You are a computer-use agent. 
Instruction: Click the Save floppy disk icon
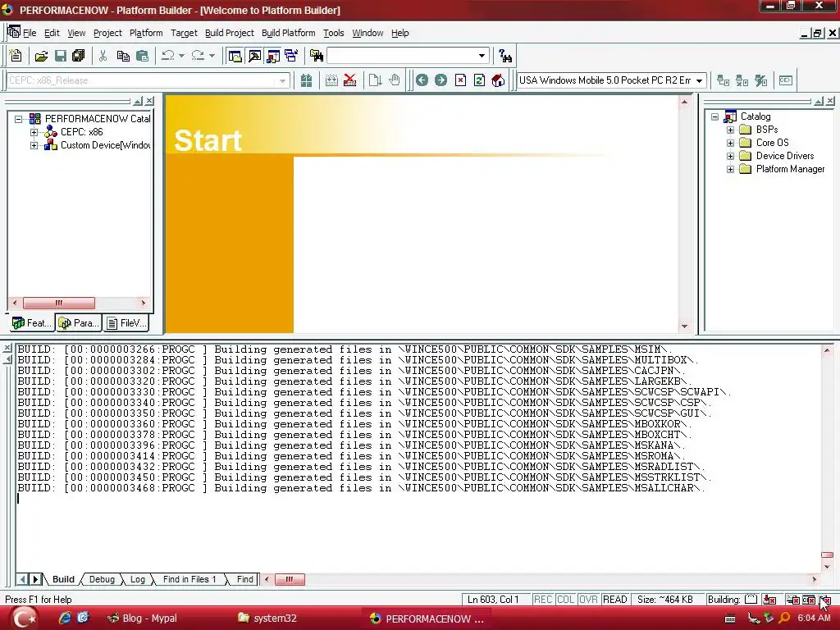(61, 56)
